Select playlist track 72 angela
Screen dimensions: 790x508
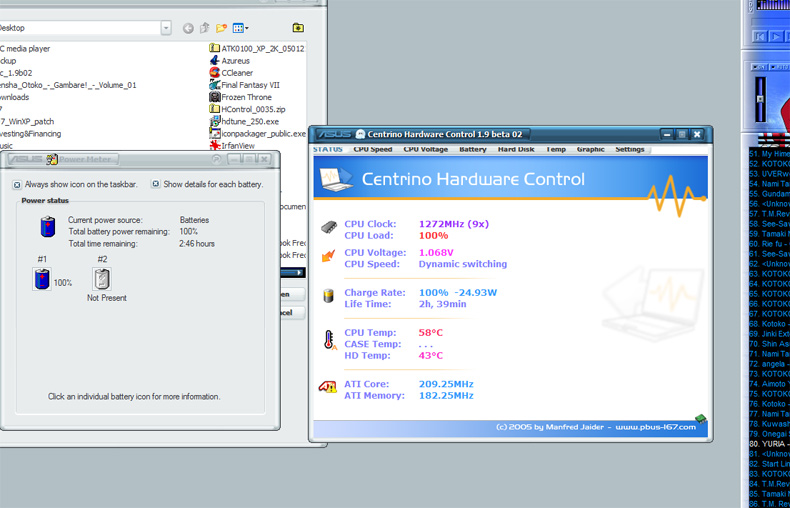[x=769, y=364]
